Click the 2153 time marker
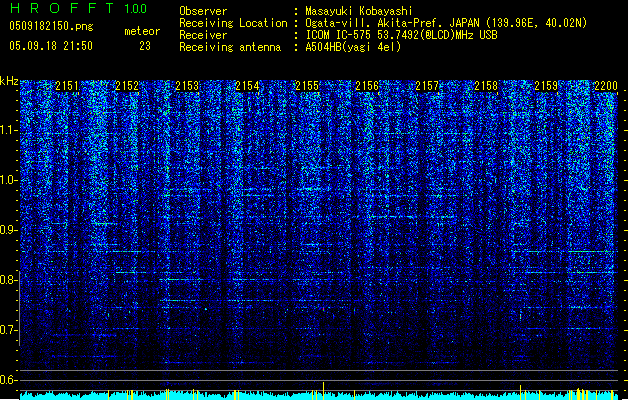 [x=187, y=86]
